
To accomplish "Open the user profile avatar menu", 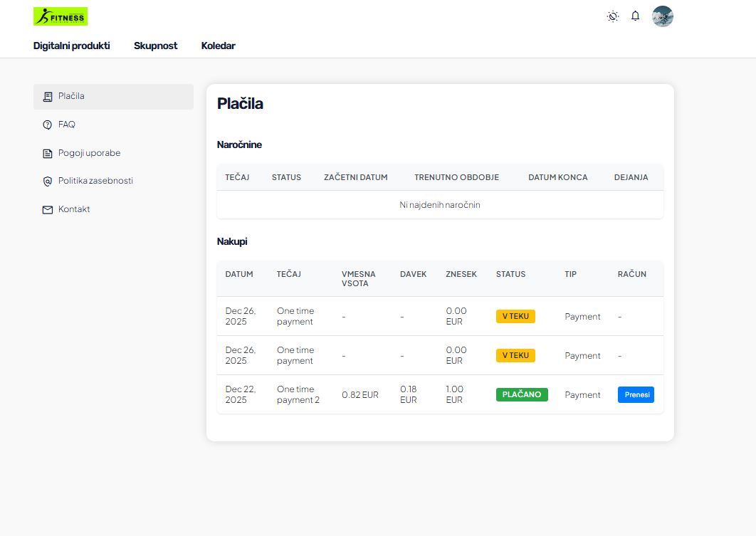I will tap(663, 16).
